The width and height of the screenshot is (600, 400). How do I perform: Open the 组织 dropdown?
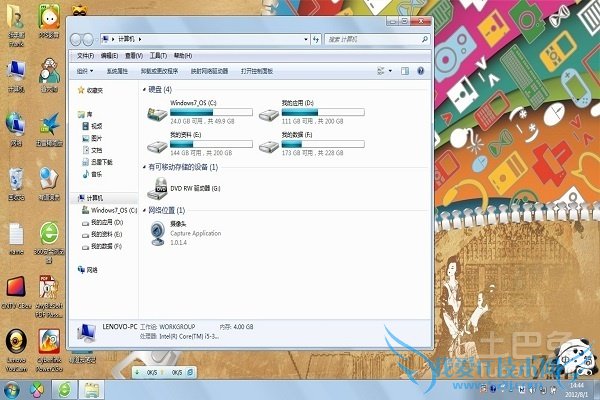pyautogui.click(x=85, y=71)
